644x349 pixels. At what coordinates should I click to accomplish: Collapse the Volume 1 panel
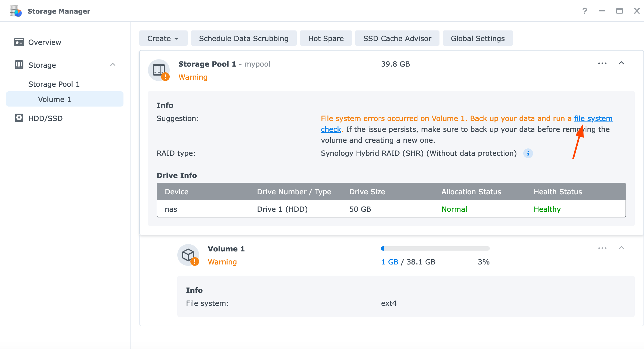click(622, 248)
